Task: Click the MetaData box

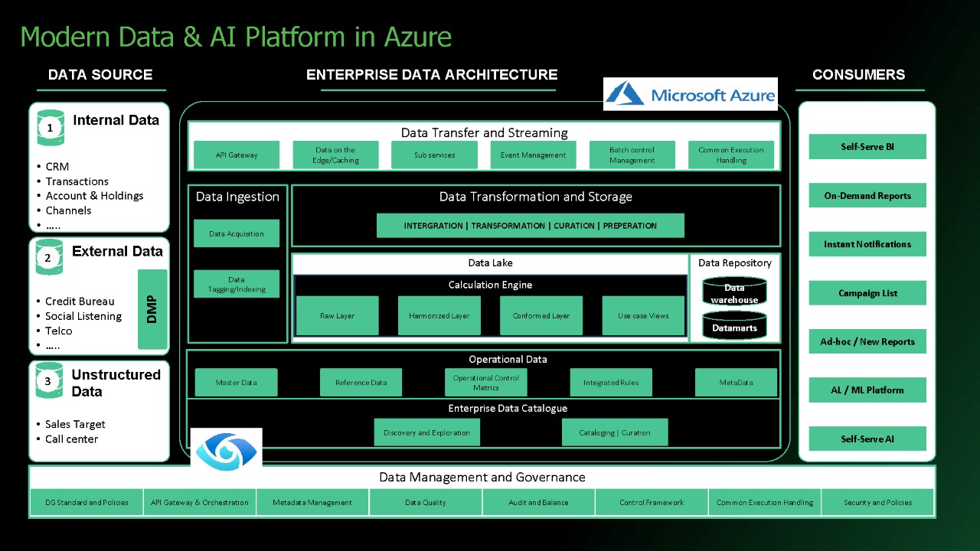Action: pos(736,383)
